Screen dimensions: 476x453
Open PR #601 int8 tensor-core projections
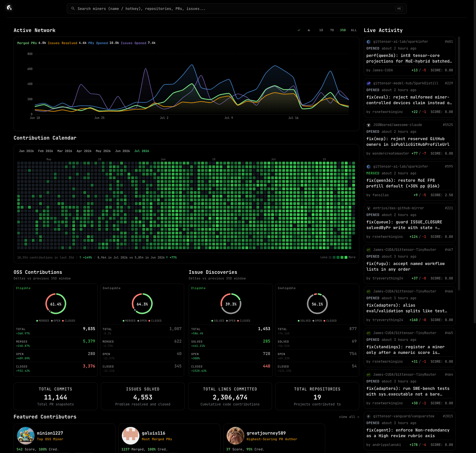click(x=410, y=59)
